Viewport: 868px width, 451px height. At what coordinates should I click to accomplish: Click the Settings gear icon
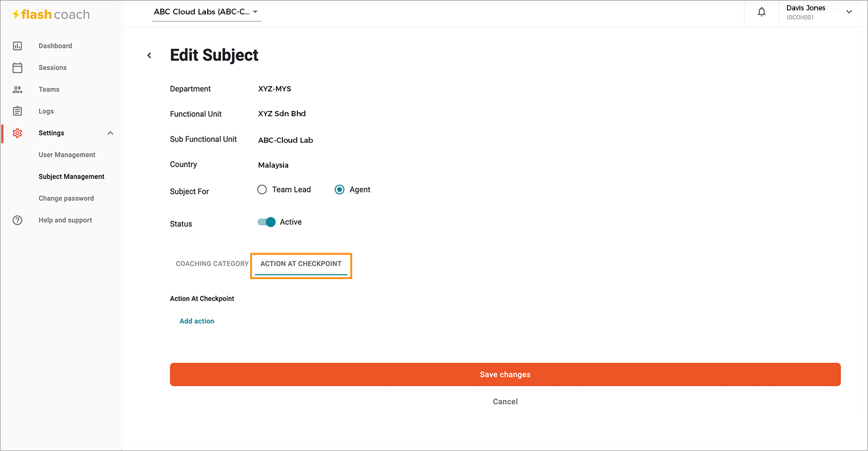pyautogui.click(x=17, y=133)
